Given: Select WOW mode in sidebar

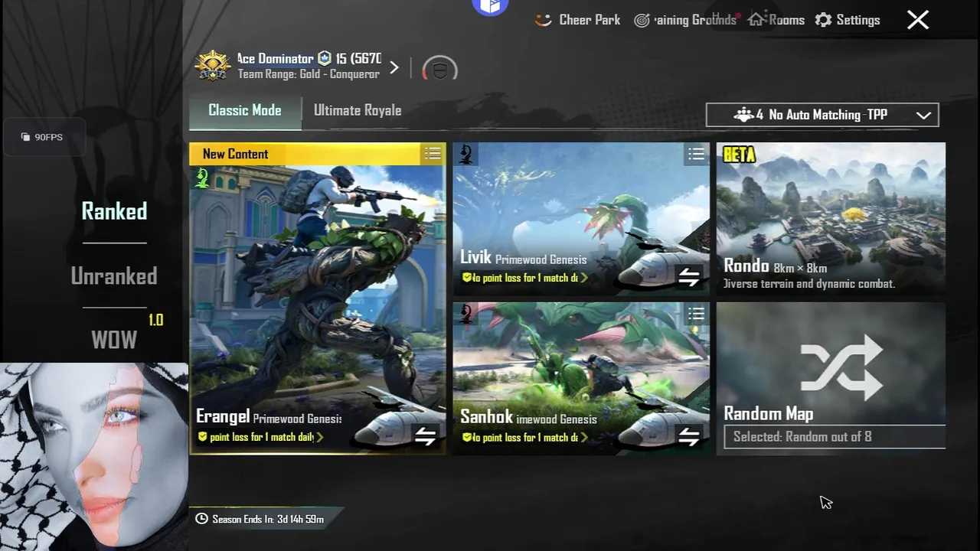Looking at the screenshot, I should [114, 340].
